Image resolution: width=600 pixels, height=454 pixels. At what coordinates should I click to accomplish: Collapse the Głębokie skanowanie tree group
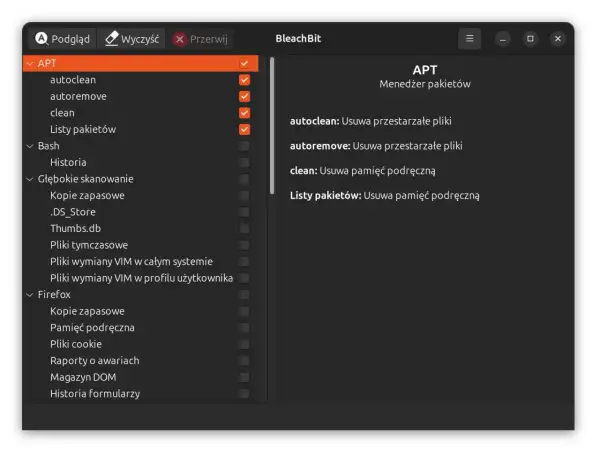coord(30,179)
